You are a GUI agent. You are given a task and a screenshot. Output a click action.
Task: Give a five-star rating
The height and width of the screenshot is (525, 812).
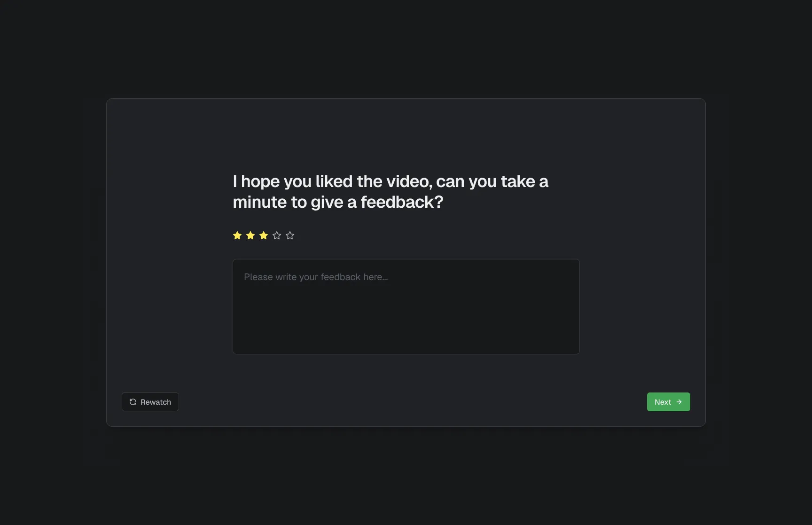point(290,235)
